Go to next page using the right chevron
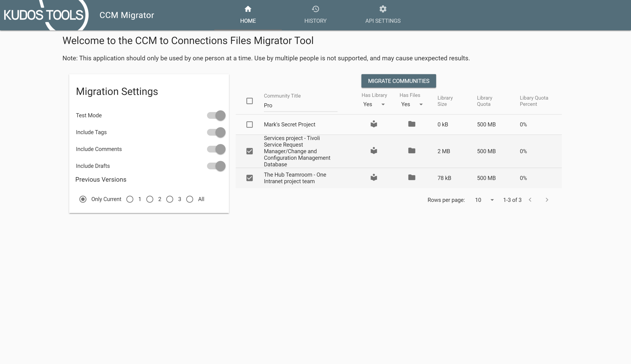This screenshot has width=631, height=364. click(x=547, y=200)
